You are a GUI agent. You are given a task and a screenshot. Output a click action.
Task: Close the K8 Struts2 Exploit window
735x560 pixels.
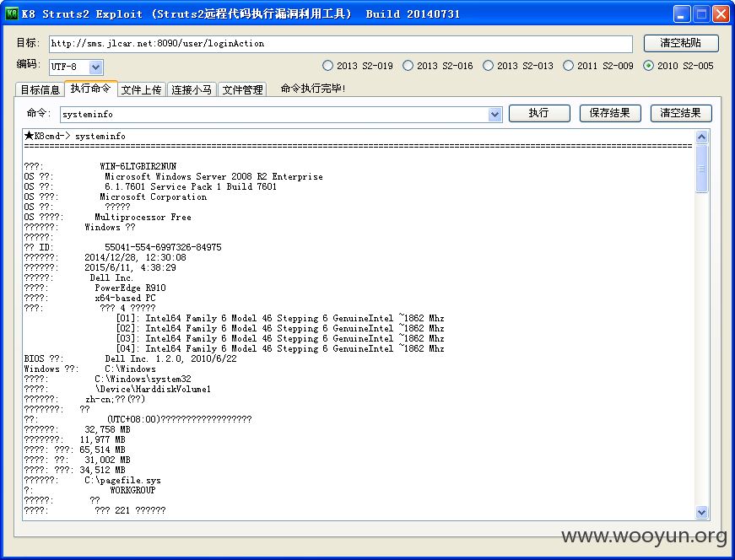(x=721, y=14)
